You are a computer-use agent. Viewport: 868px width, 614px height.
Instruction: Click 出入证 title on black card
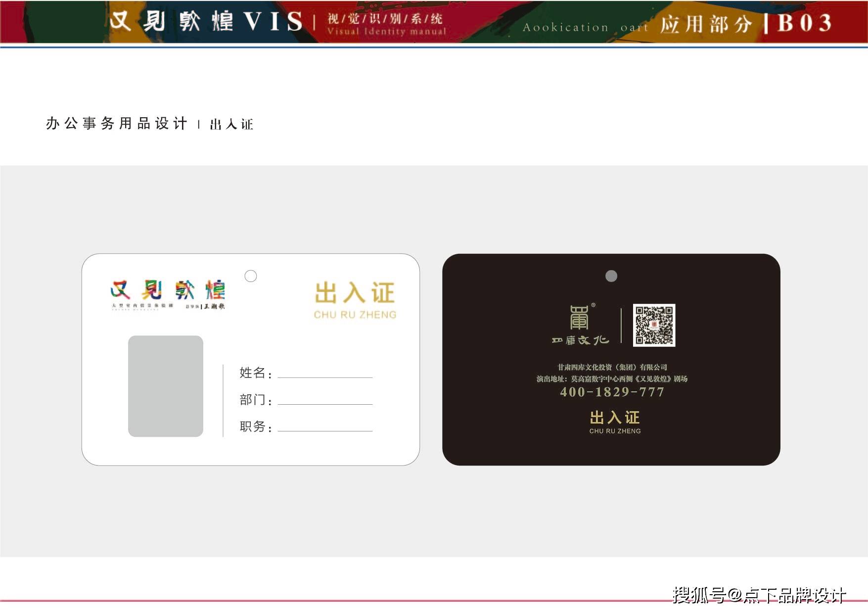[x=615, y=418]
